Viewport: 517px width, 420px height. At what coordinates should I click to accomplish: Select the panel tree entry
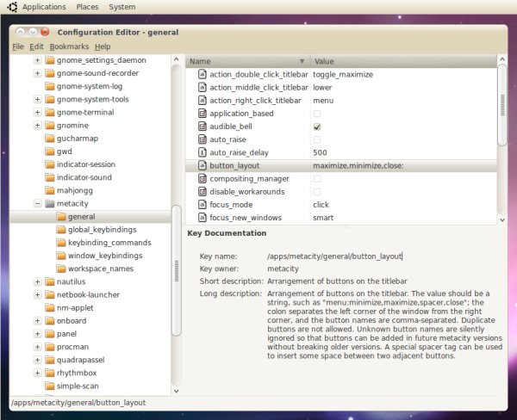66,334
